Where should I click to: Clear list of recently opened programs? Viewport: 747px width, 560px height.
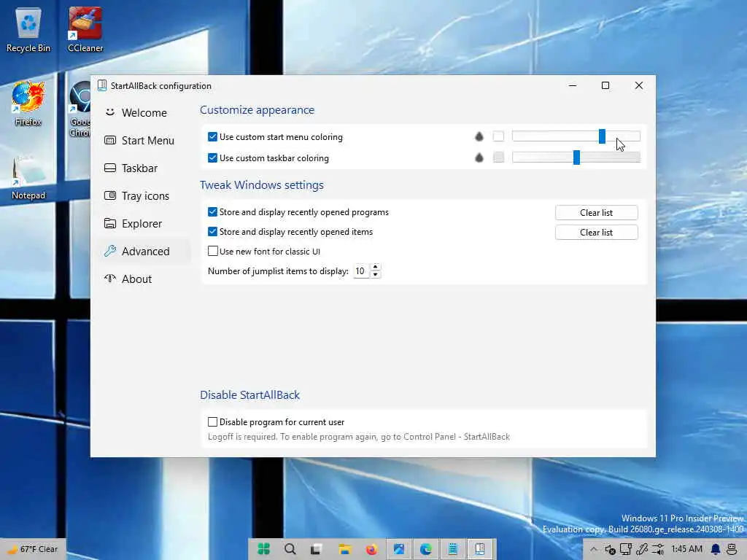click(597, 213)
